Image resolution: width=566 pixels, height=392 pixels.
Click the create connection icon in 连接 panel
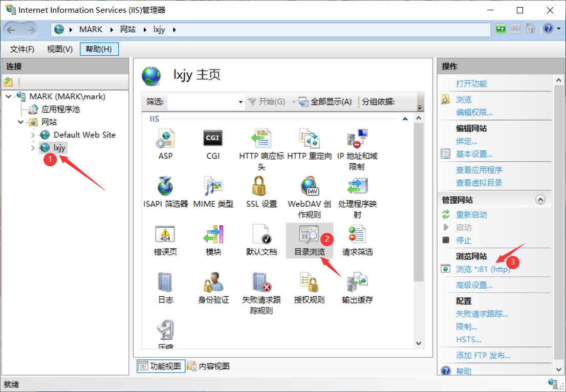8,82
